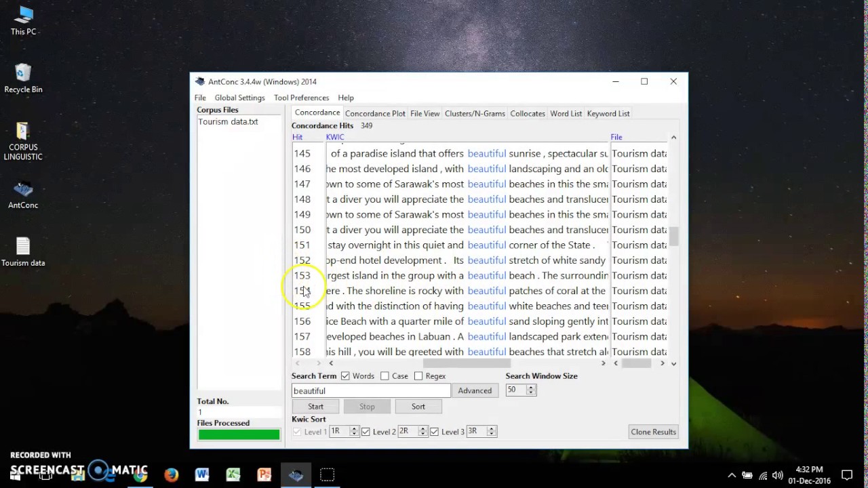Click the results vertical scrollbar up arrow
The image size is (868, 488).
coord(673,138)
